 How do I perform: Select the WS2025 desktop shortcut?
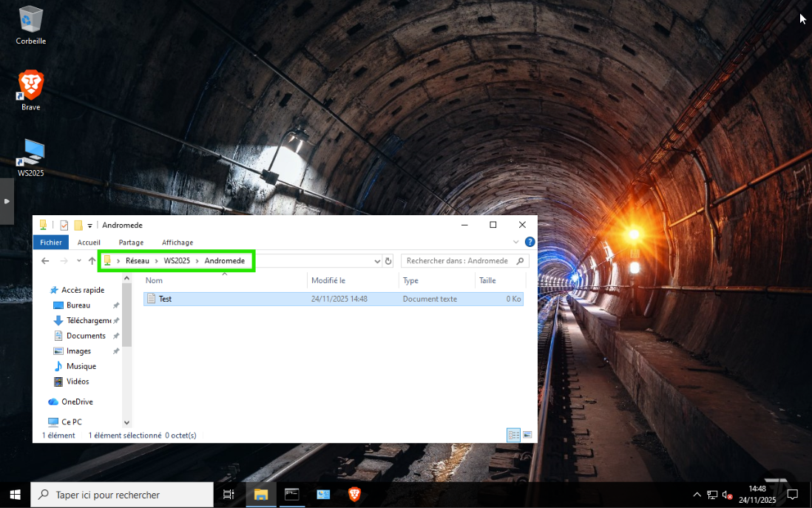[x=30, y=154]
